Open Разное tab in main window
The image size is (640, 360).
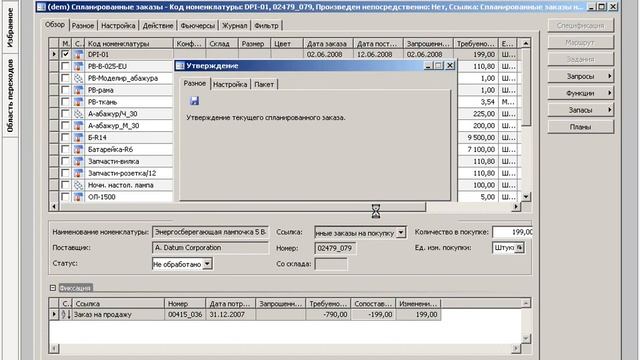coord(83,25)
